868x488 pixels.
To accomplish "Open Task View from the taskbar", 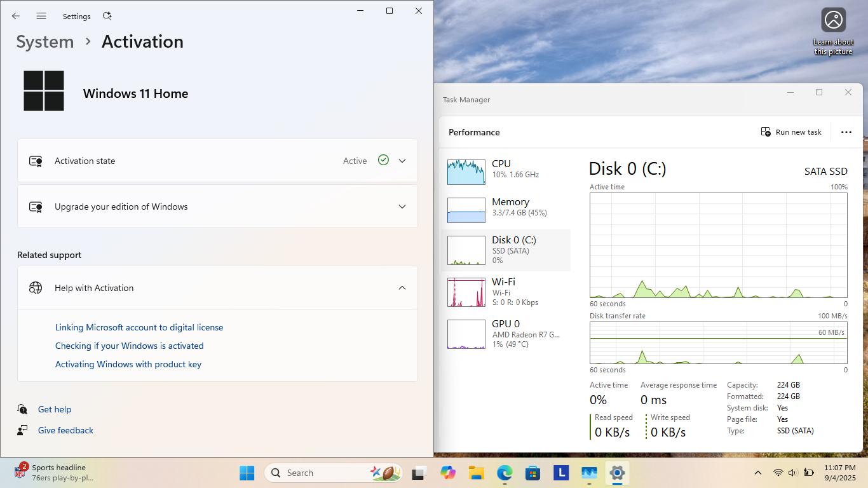I will tap(418, 473).
